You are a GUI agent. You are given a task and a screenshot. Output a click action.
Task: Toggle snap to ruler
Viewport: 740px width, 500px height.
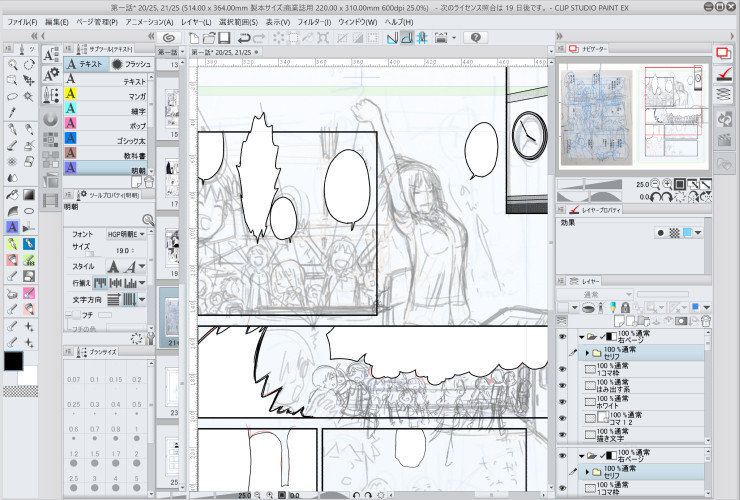[x=392, y=38]
